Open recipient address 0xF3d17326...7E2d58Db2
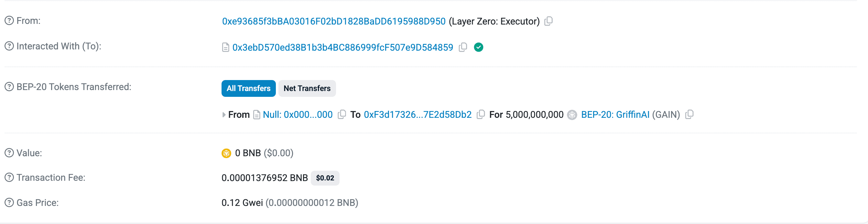Image resolution: width=868 pixels, height=224 pixels. pos(418,114)
